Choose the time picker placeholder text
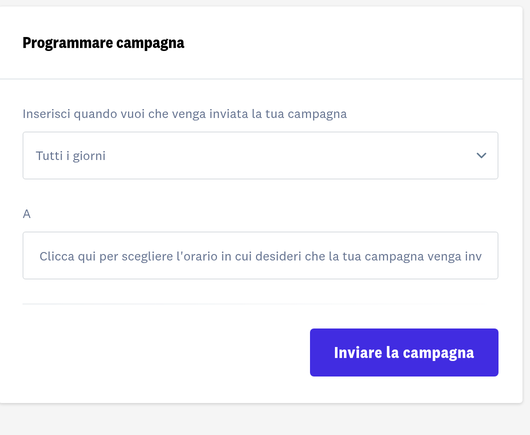Screen dimensions: 530x435 [x=260, y=256]
